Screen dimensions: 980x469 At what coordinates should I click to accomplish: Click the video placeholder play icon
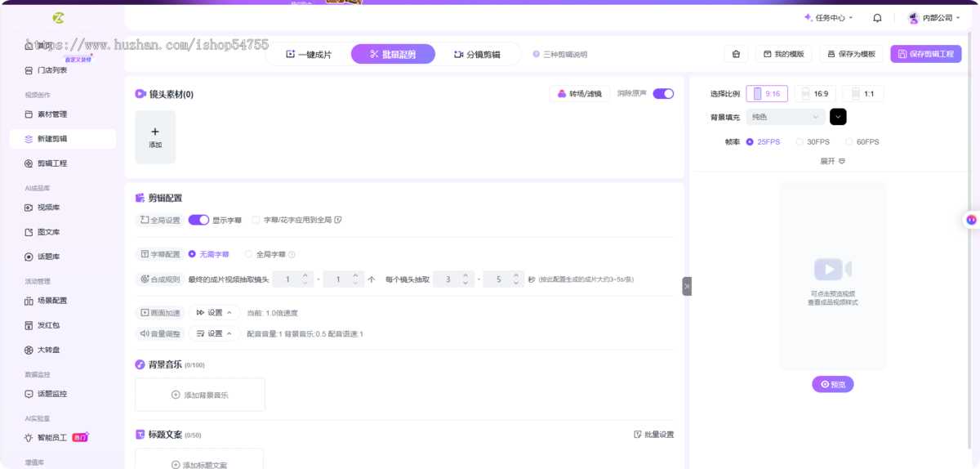[832, 269]
